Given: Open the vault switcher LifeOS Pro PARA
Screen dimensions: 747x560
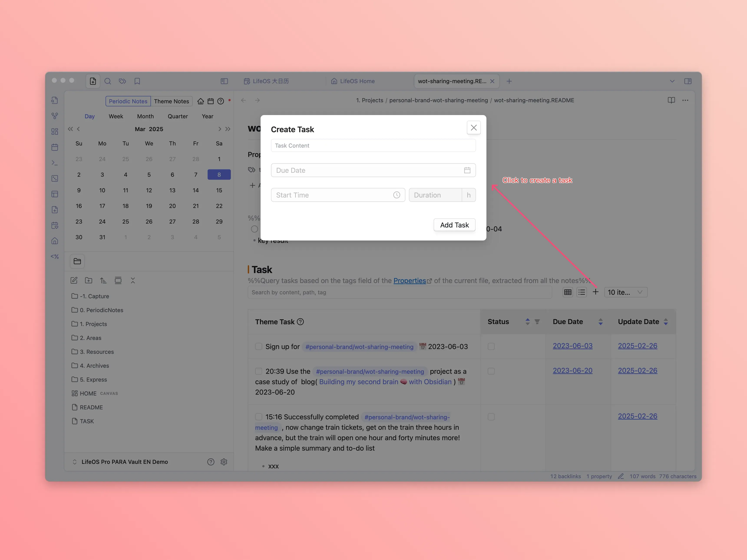Looking at the screenshot, I should (125, 462).
